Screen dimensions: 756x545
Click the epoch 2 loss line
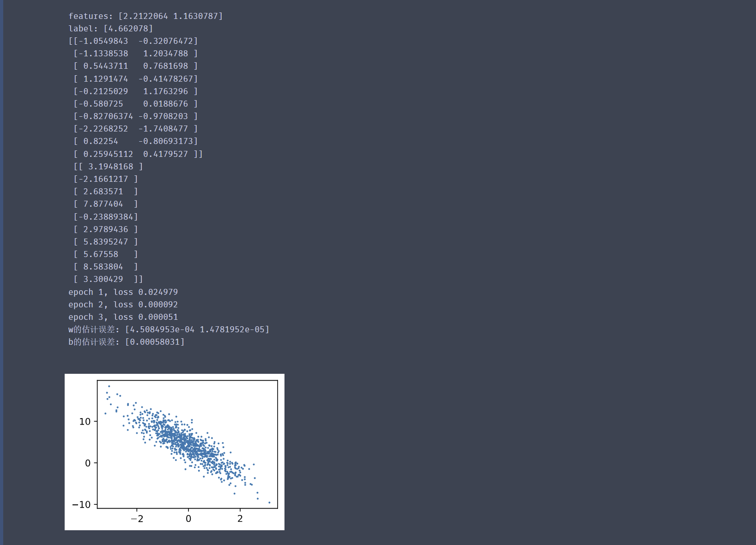click(123, 305)
